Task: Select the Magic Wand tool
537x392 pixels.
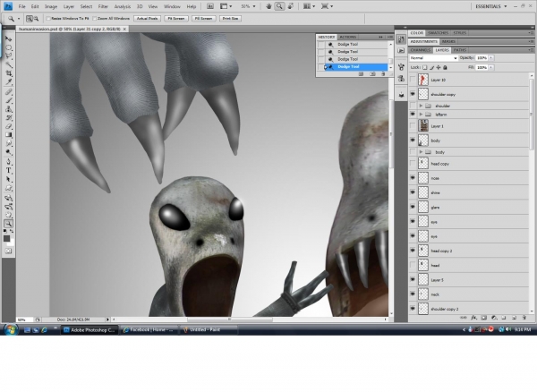Action: pos(8,64)
